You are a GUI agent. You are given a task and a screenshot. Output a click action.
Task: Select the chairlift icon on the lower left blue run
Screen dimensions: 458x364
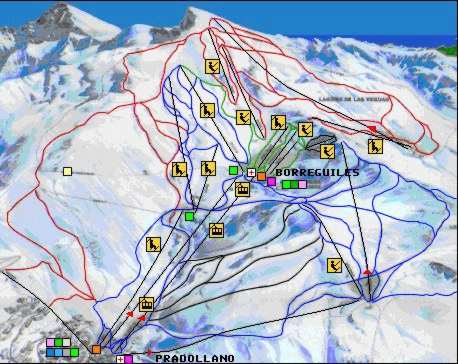pyautogui.click(x=153, y=244)
